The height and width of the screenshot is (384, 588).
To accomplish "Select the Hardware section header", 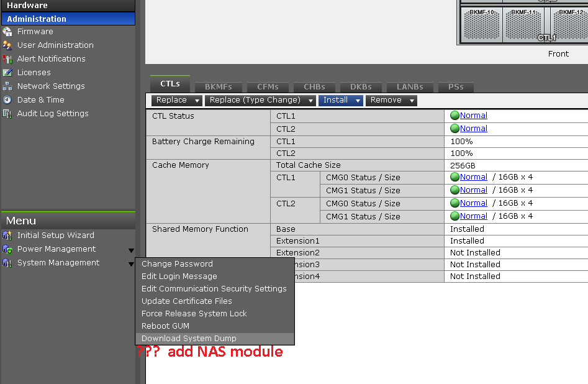I will (x=68, y=5).
